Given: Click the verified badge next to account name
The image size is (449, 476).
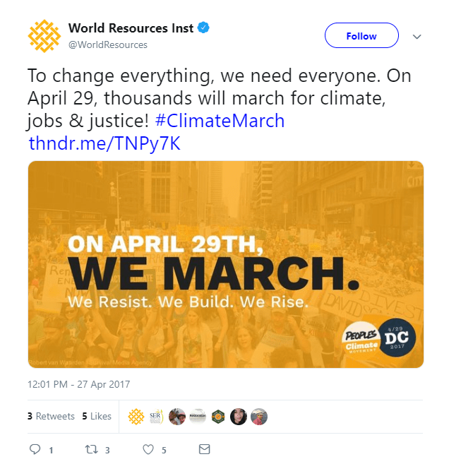Looking at the screenshot, I should 203,28.
